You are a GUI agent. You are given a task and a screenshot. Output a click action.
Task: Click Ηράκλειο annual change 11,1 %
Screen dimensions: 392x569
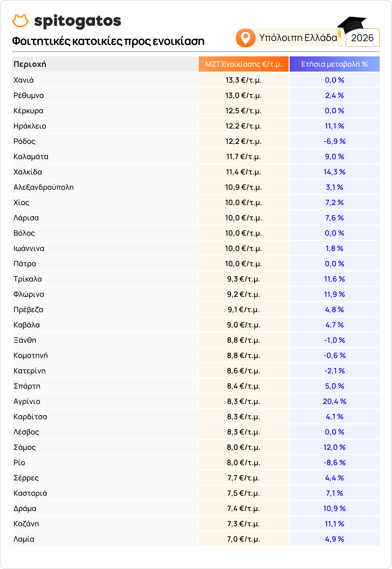pos(334,126)
